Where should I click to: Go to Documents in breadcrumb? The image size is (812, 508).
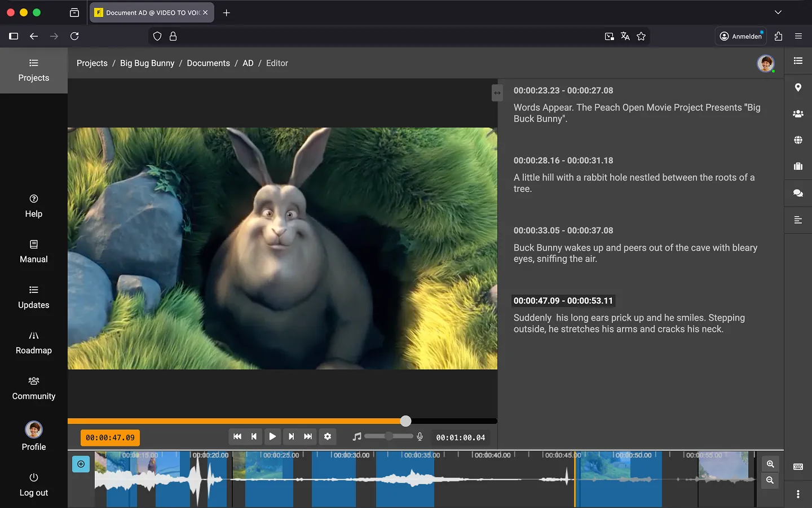(x=208, y=63)
